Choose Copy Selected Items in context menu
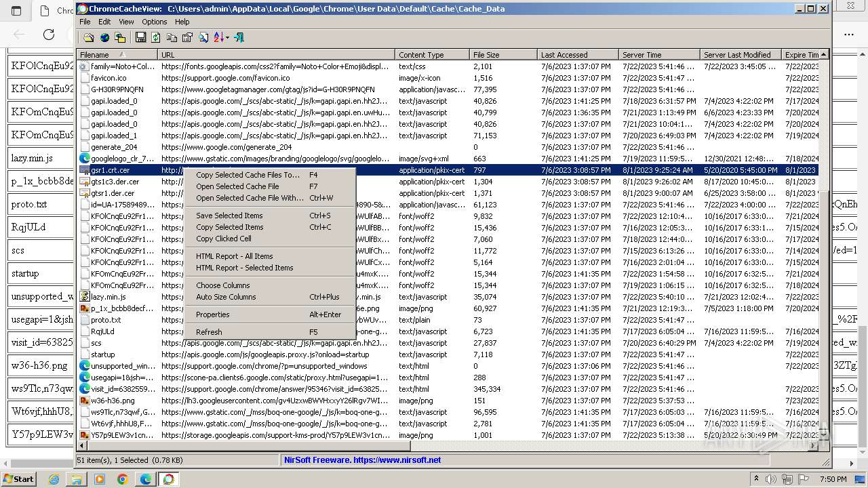The height and width of the screenshot is (488, 868). 270,227
